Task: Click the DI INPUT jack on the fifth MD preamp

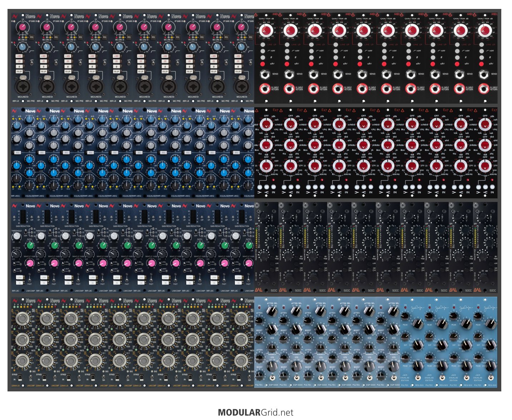Action: click(x=362, y=88)
